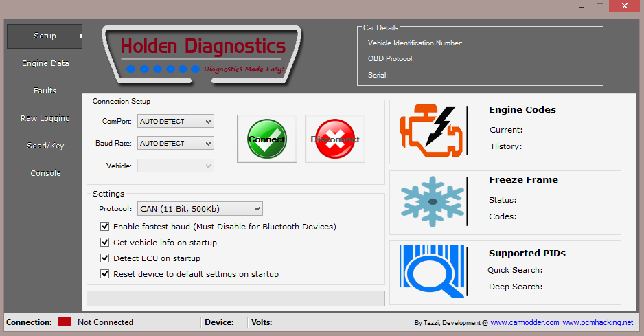Click the Vehicle Identification Number label
Image resolution: width=644 pixels, height=336 pixels.
tap(415, 43)
